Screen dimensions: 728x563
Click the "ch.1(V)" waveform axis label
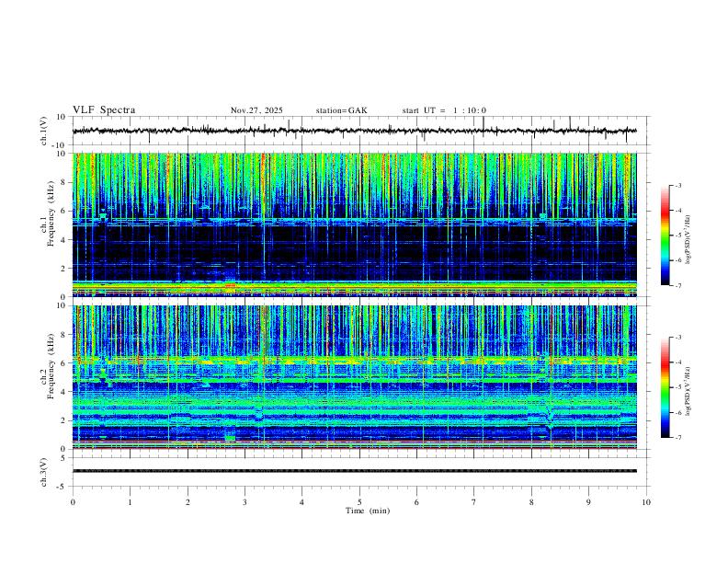[x=44, y=131]
